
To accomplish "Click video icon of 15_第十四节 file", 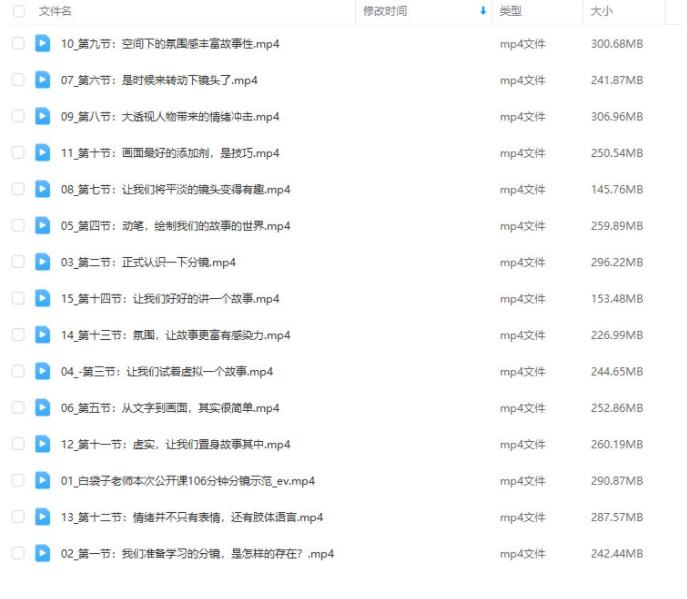I will point(42,299).
